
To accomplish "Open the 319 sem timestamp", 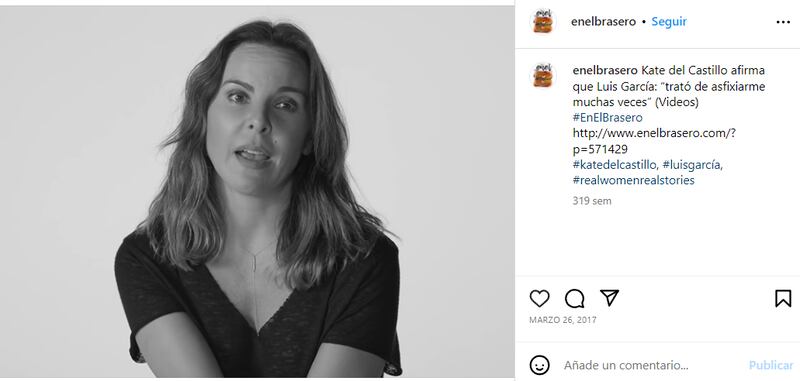I will pos(592,201).
